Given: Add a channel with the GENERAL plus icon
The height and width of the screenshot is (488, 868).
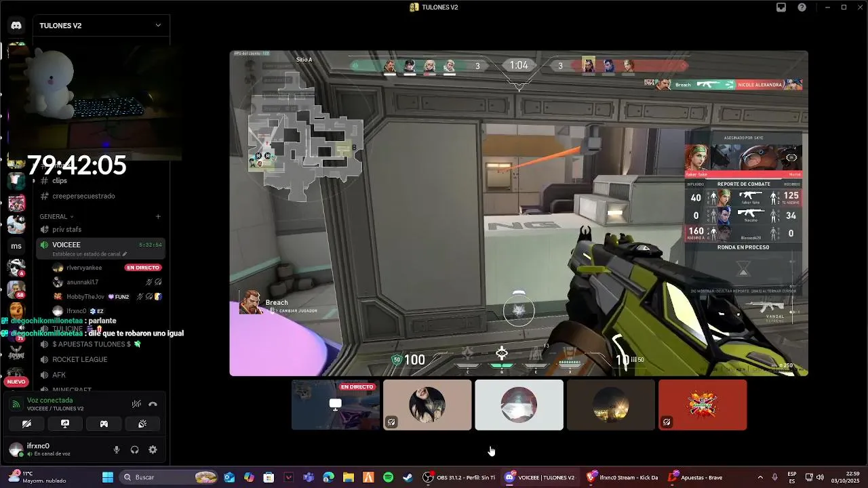Looking at the screenshot, I should click(x=158, y=217).
